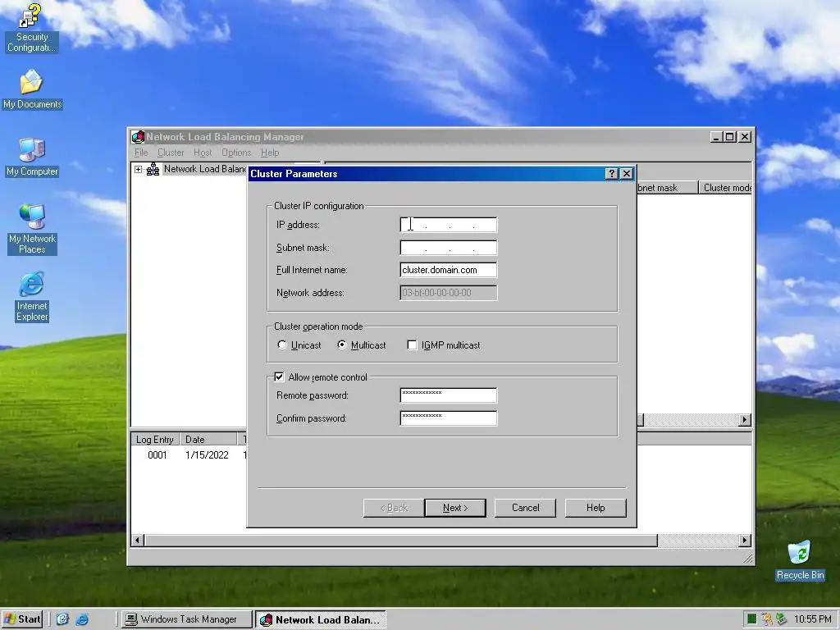Click the Confirm password field

coord(449,418)
